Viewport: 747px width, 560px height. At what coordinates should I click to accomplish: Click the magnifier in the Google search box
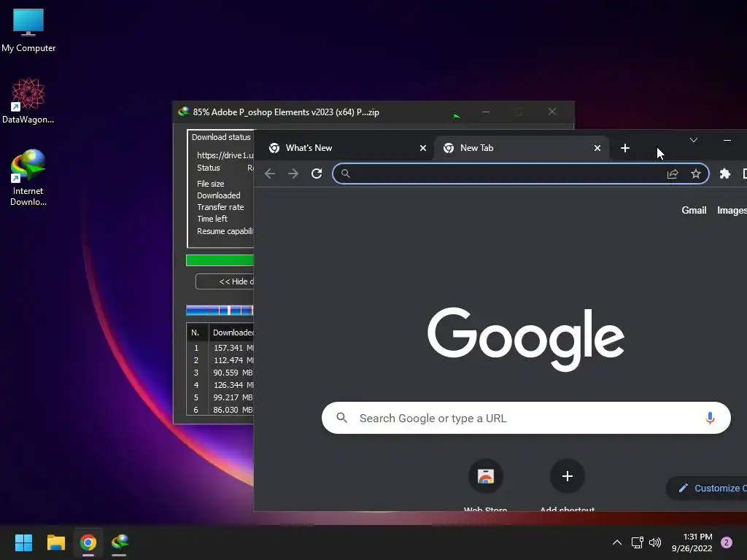[341, 418]
